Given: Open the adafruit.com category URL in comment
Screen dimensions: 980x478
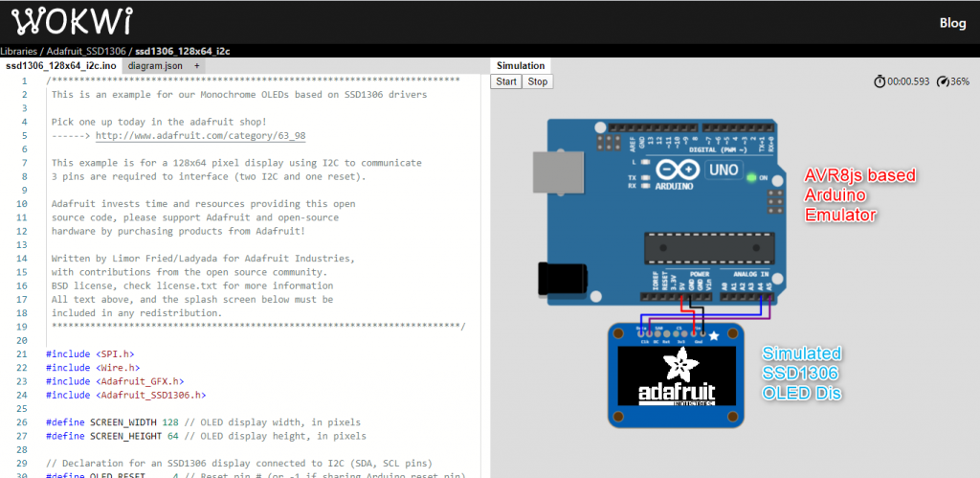Looking at the screenshot, I should click(201, 136).
